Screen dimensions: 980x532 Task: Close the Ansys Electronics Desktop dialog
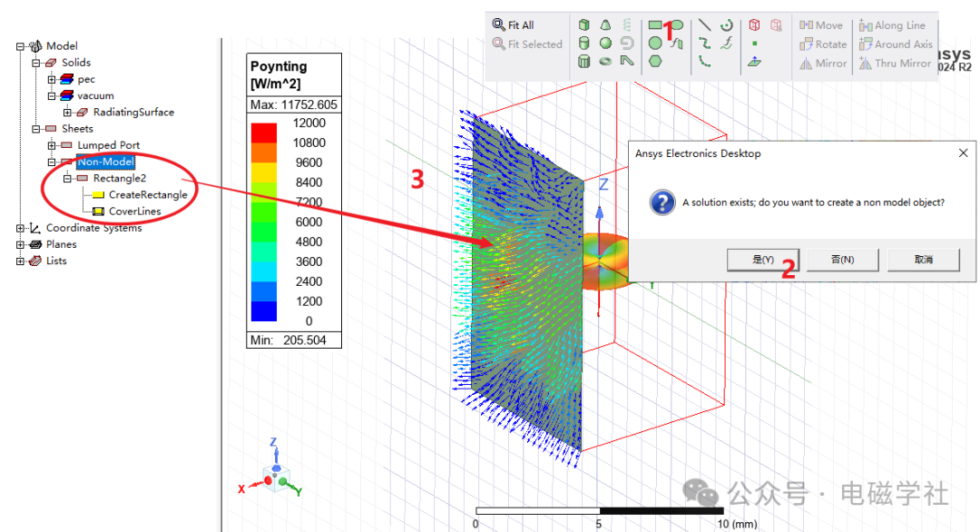pyautogui.click(x=963, y=153)
